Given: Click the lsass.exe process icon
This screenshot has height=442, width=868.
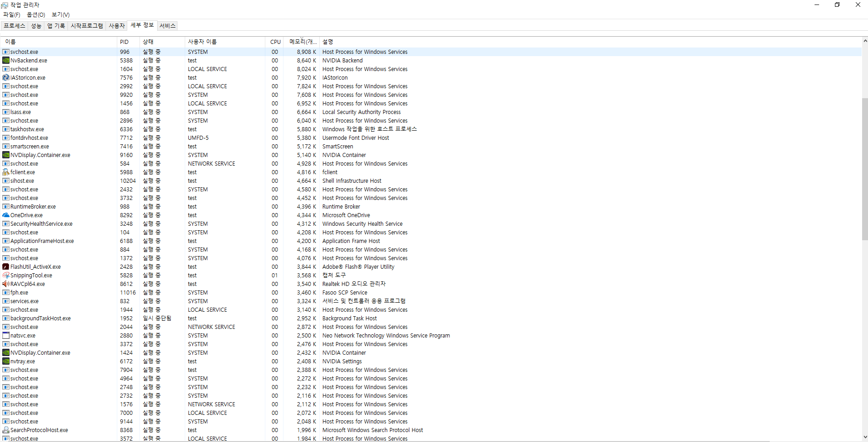Looking at the screenshot, I should pos(6,112).
